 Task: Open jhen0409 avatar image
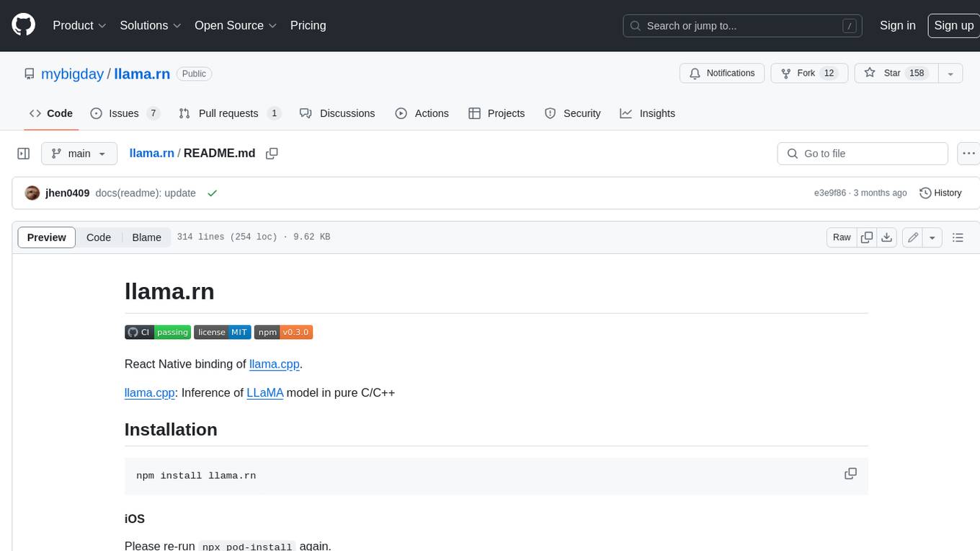tap(32, 193)
